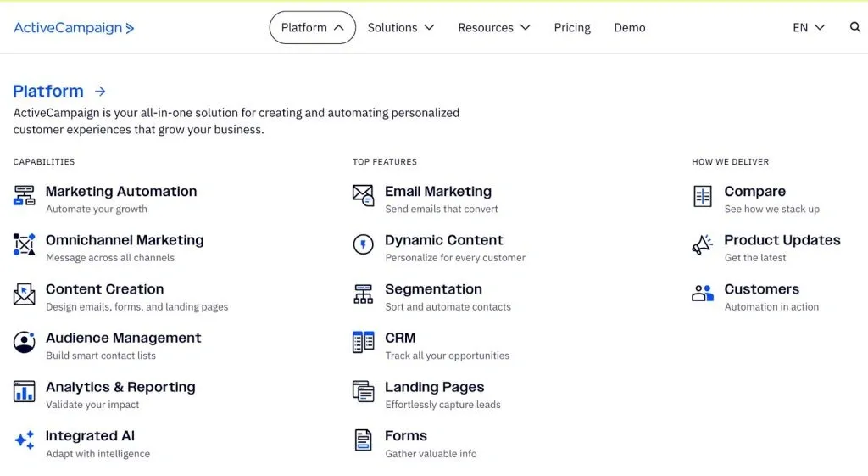The height and width of the screenshot is (476, 868).
Task: Open the Demo page
Action: (x=630, y=28)
